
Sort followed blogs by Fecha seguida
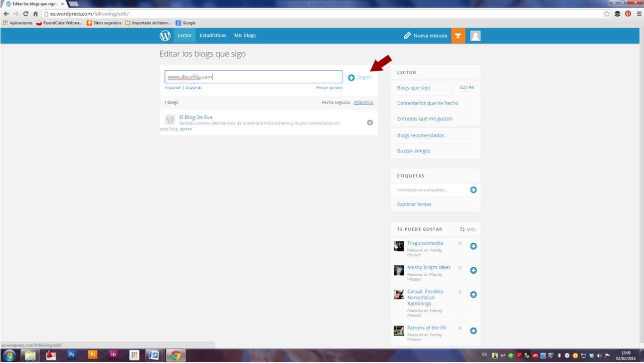[336, 102]
